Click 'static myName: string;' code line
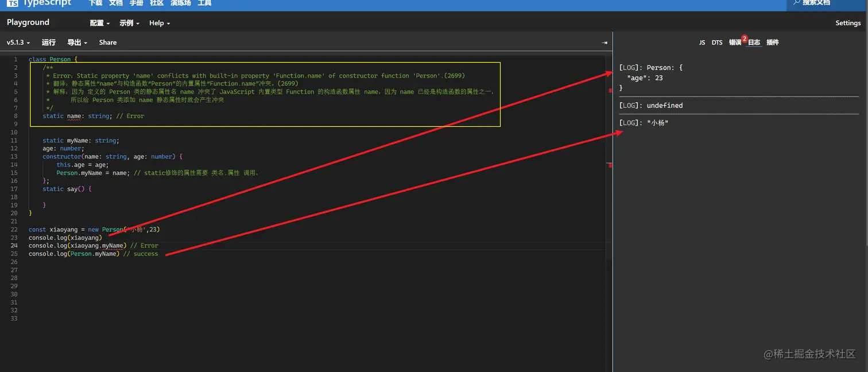868x372 pixels. click(81, 140)
